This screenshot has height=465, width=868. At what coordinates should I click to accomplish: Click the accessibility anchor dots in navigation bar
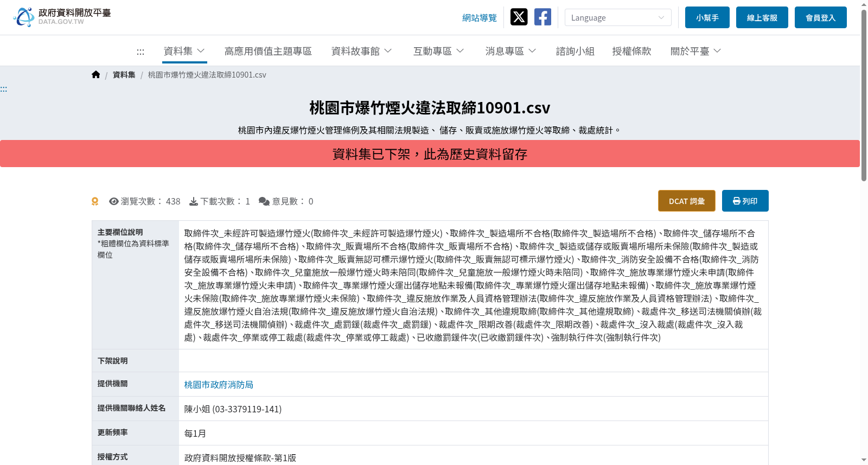[x=141, y=52]
